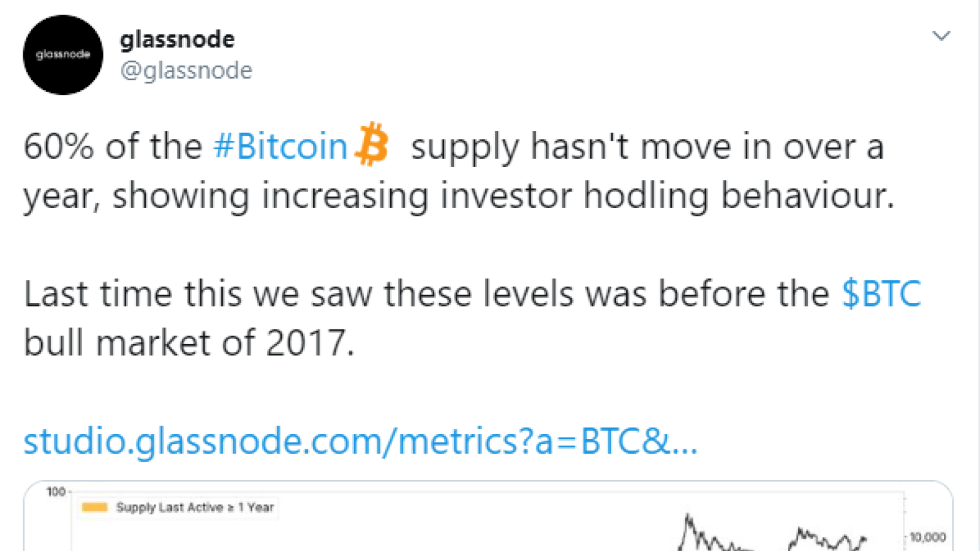Expand the tweet options chevron menu
The width and height of the screenshot is (980, 551).
[941, 36]
